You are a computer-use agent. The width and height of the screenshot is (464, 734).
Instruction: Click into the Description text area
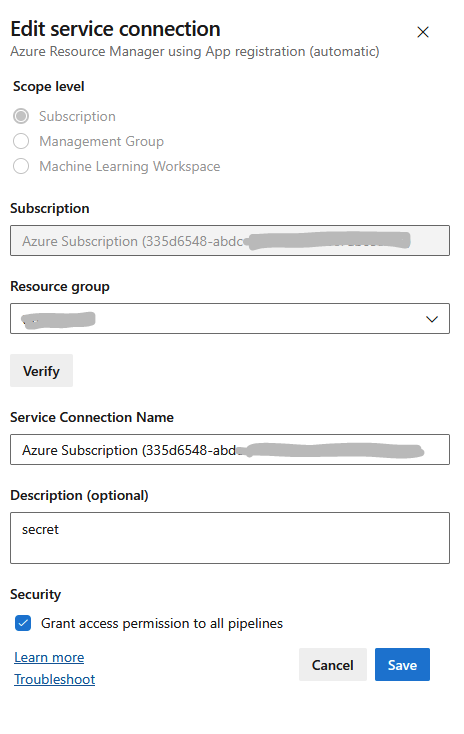click(x=230, y=538)
